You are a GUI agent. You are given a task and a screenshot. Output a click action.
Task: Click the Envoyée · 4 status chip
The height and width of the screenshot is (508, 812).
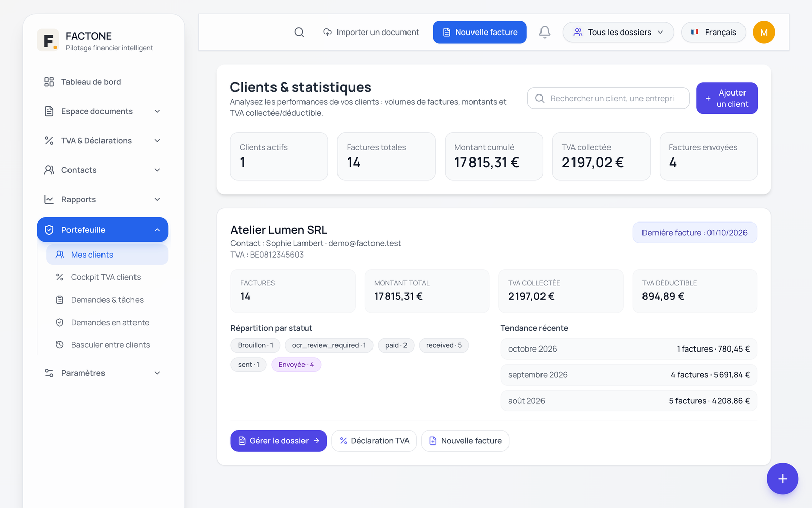point(296,365)
